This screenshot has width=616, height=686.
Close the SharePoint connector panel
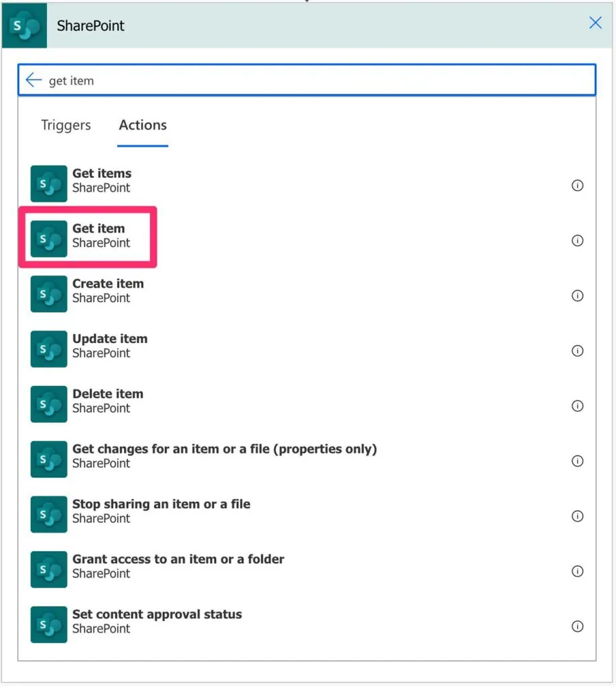pyautogui.click(x=595, y=23)
